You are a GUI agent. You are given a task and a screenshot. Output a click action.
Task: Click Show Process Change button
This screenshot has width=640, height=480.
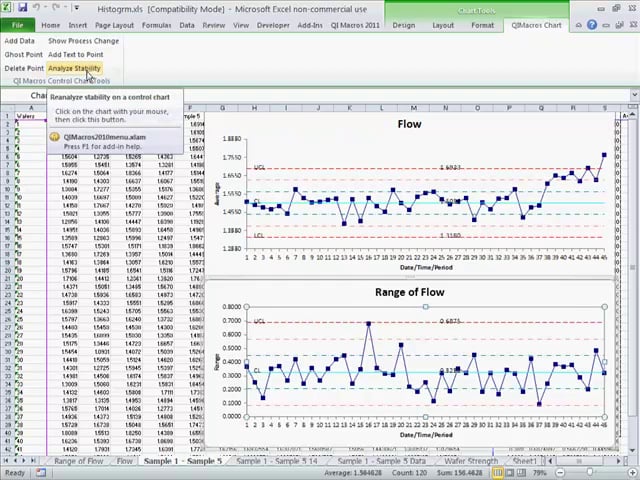click(84, 41)
